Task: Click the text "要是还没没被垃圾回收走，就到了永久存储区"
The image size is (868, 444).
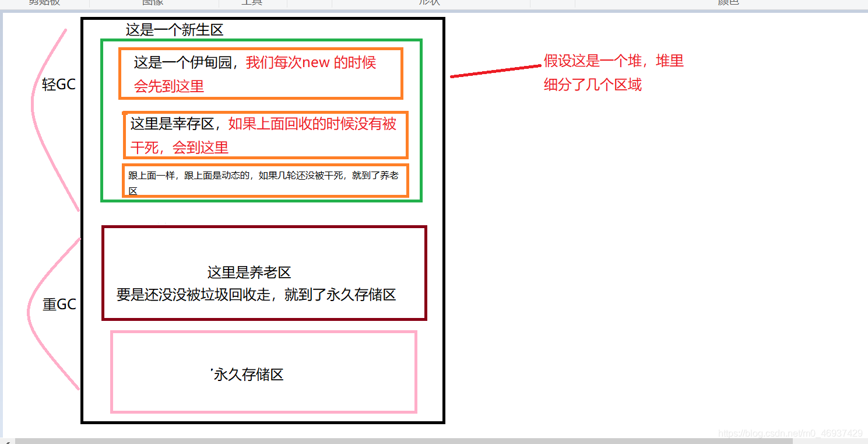Action: (256, 295)
